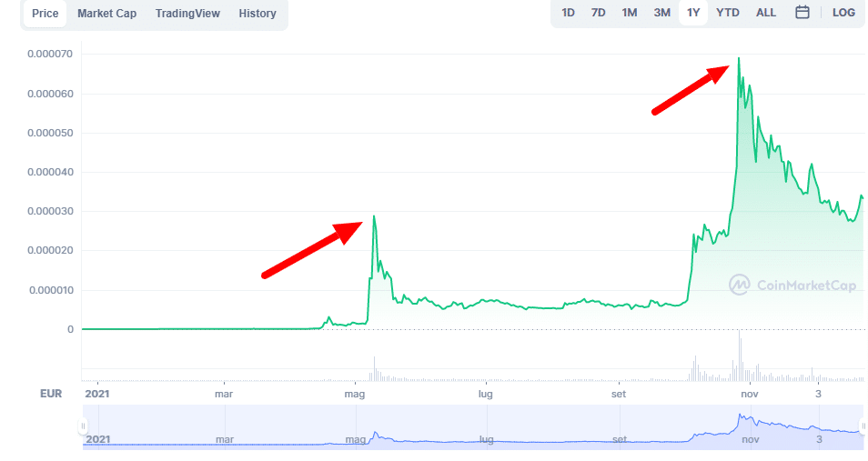868x461 pixels.
Task: Toggle the LOG scale button
Action: click(x=843, y=13)
